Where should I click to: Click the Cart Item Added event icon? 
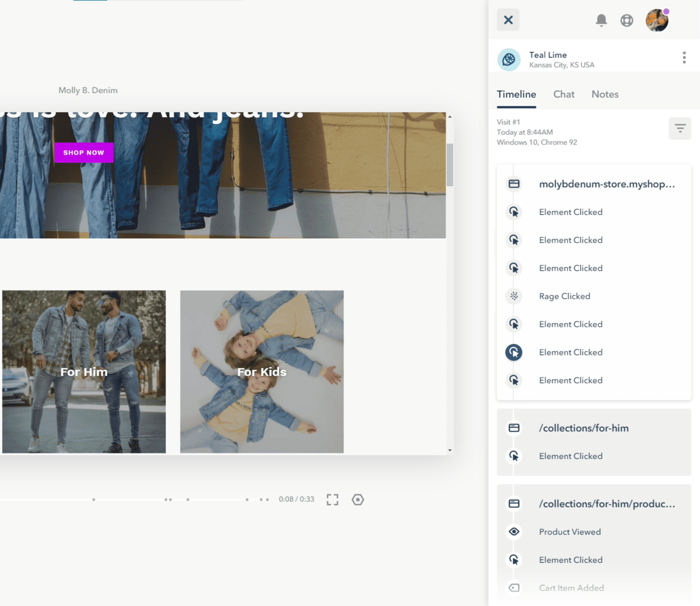click(x=514, y=588)
